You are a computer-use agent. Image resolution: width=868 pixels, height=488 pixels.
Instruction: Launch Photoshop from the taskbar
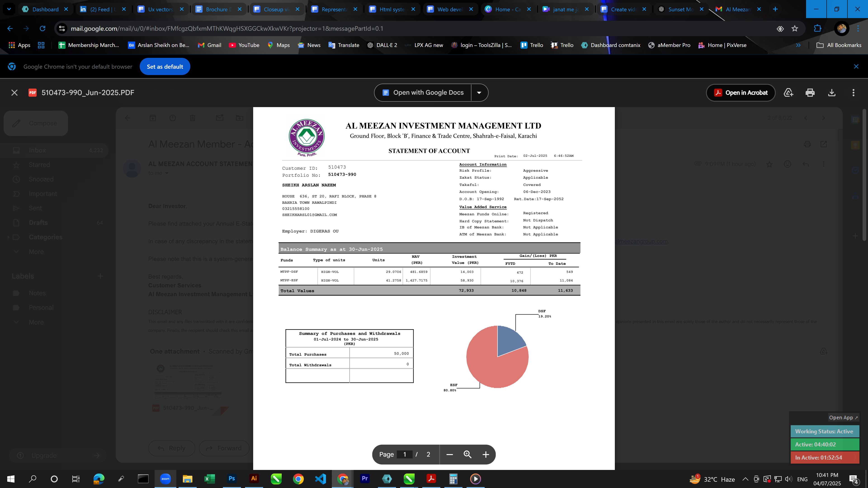pos(232,479)
